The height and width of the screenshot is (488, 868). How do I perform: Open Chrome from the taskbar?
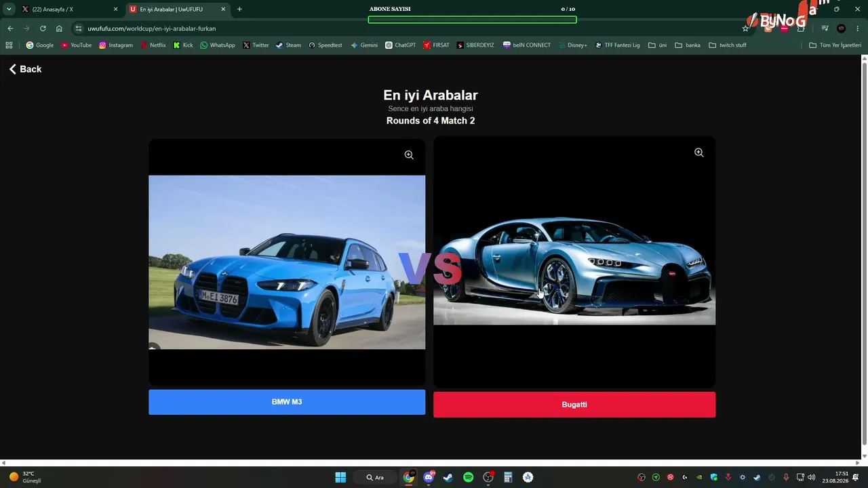tap(409, 477)
